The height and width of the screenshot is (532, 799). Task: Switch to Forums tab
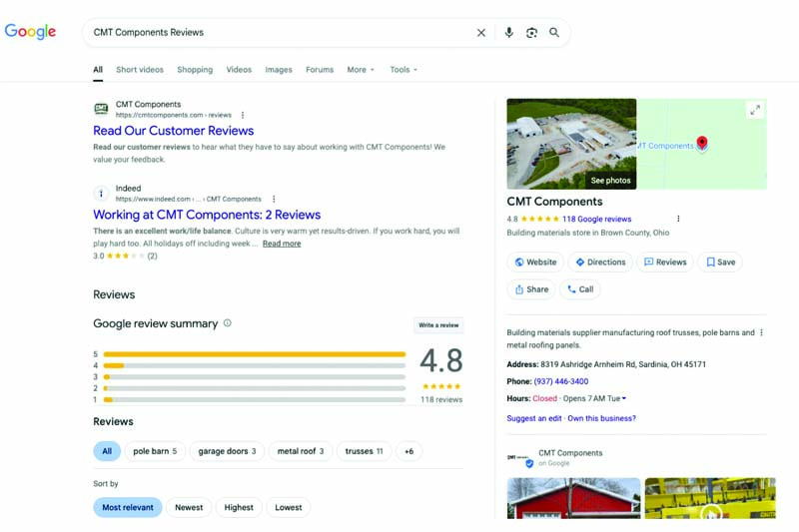click(x=320, y=70)
